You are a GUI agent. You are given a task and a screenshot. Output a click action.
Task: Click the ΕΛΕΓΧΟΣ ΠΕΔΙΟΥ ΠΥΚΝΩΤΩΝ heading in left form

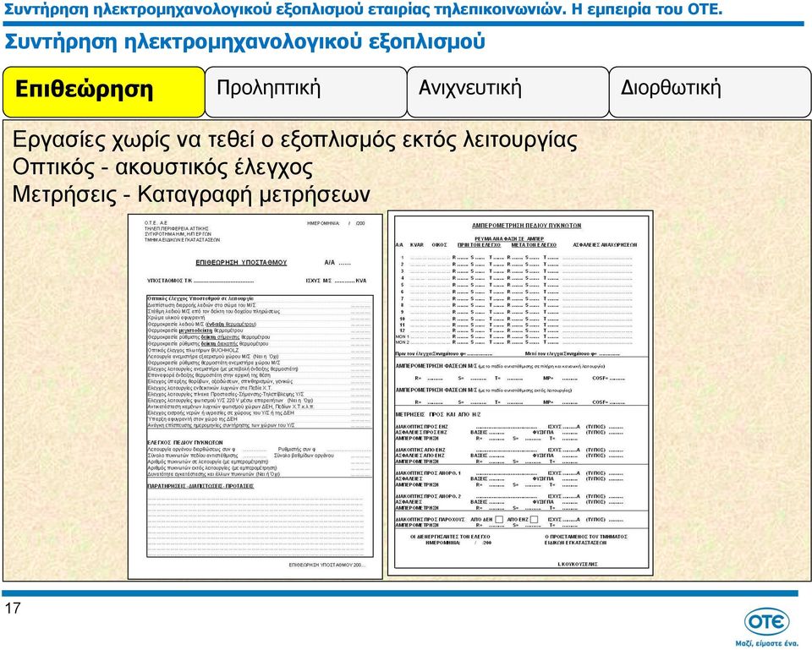click(185, 442)
